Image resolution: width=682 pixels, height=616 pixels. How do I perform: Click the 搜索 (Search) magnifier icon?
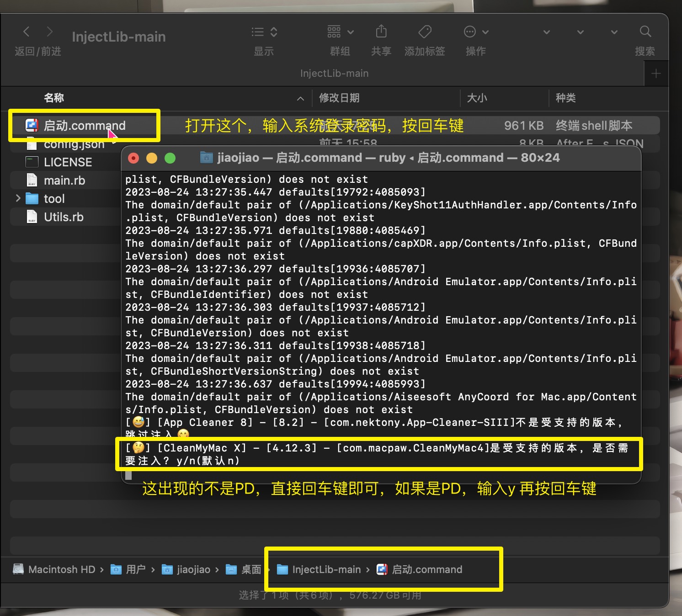tap(645, 32)
